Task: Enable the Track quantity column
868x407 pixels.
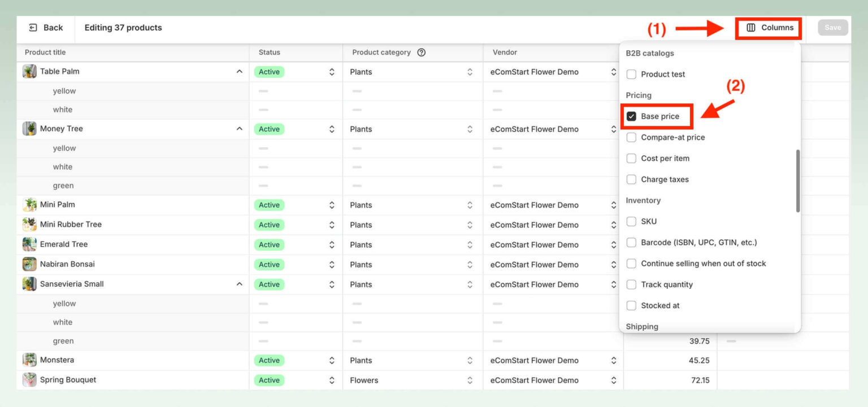Action: pos(631,284)
